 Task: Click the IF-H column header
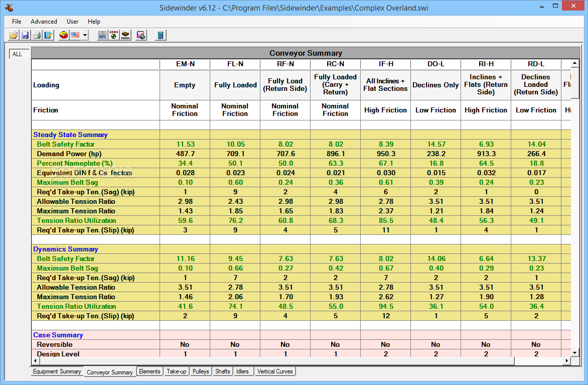386,64
